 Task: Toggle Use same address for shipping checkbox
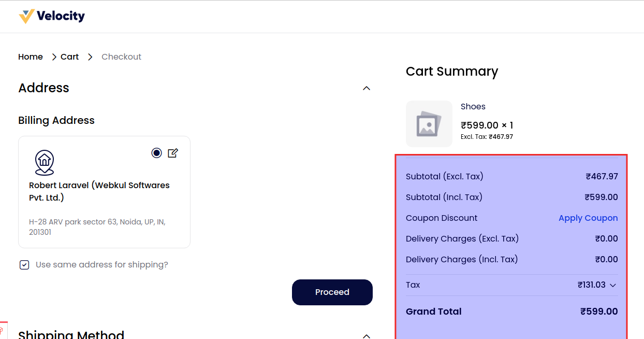click(24, 265)
